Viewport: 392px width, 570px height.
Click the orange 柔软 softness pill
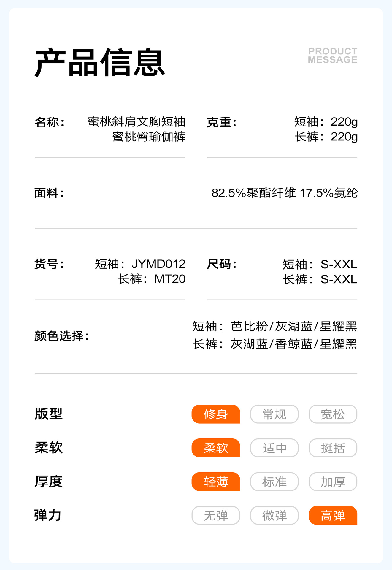point(216,448)
